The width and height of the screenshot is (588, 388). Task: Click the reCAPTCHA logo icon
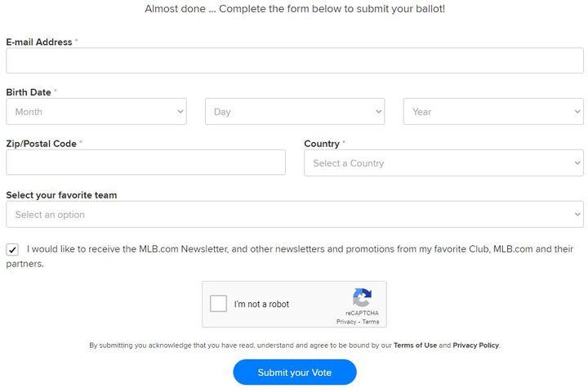click(x=362, y=297)
